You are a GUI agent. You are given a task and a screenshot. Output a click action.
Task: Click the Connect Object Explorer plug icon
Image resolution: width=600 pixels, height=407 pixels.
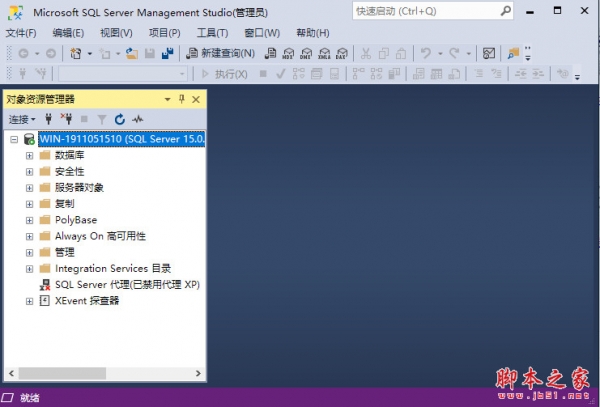(47, 119)
